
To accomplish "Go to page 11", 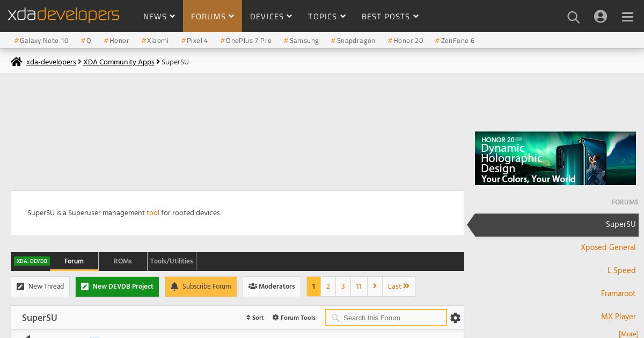I will [x=359, y=286].
